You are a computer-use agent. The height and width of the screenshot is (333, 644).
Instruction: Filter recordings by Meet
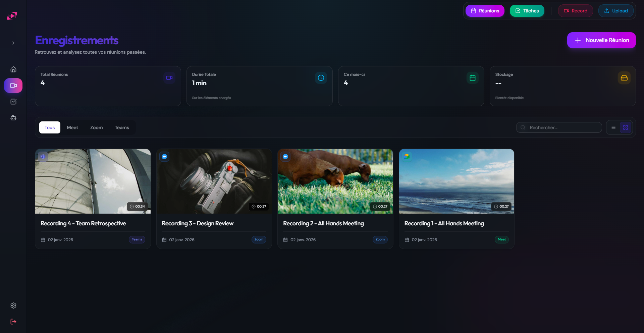pos(72,127)
